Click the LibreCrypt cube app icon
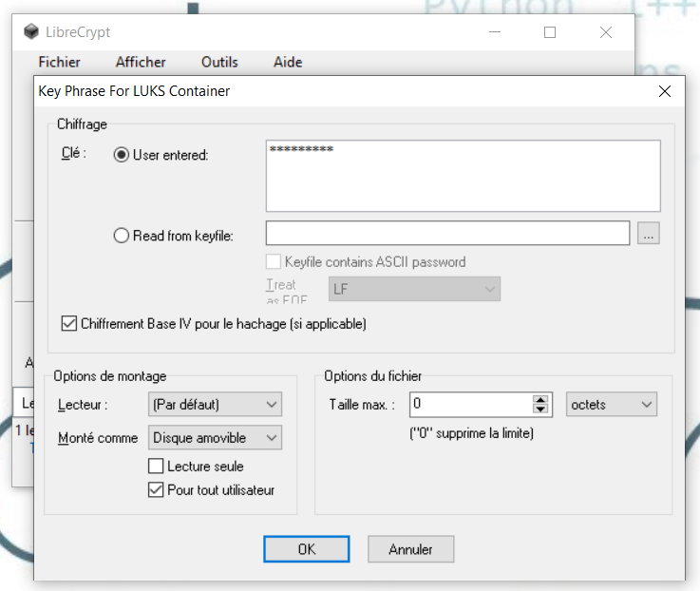 pos(31,31)
